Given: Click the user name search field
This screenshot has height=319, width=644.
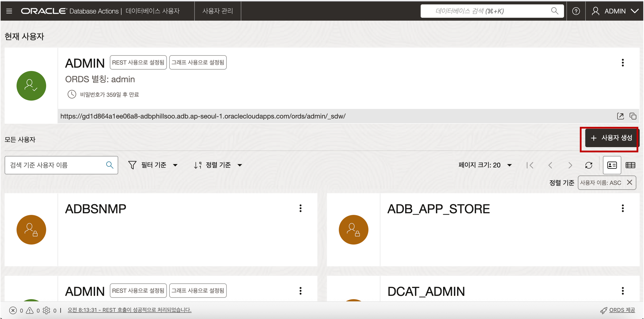Looking at the screenshot, I should coord(61,165).
